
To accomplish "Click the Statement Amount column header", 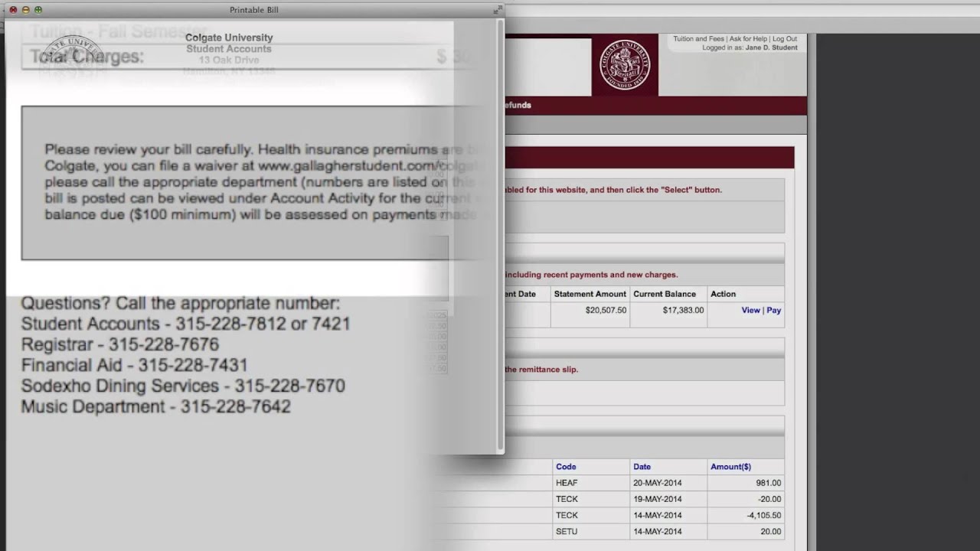I will 590,294.
